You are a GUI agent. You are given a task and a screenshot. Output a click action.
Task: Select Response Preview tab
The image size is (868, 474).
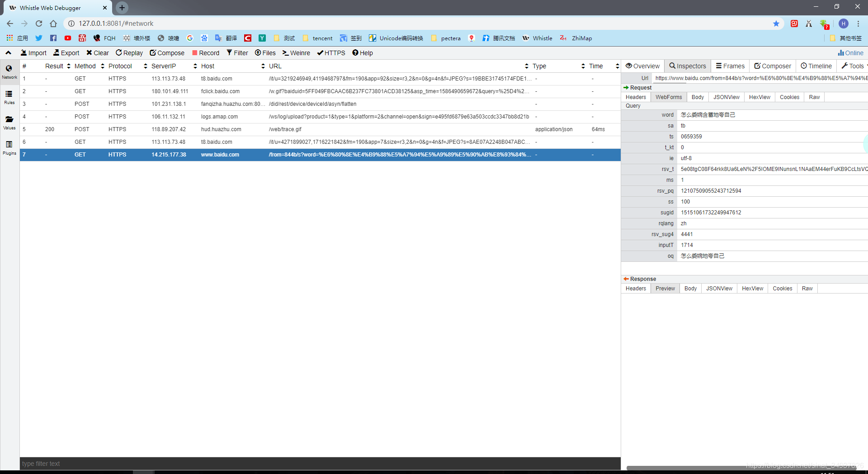click(x=665, y=289)
